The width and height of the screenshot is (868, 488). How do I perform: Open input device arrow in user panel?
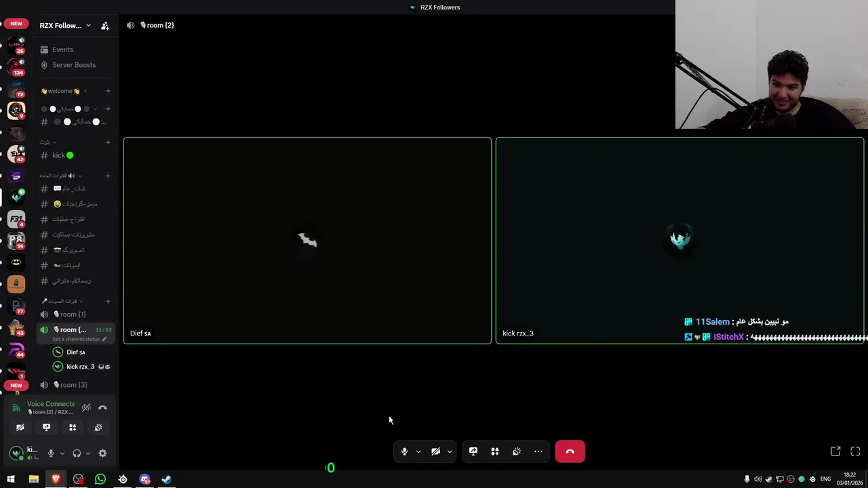pyautogui.click(x=62, y=453)
